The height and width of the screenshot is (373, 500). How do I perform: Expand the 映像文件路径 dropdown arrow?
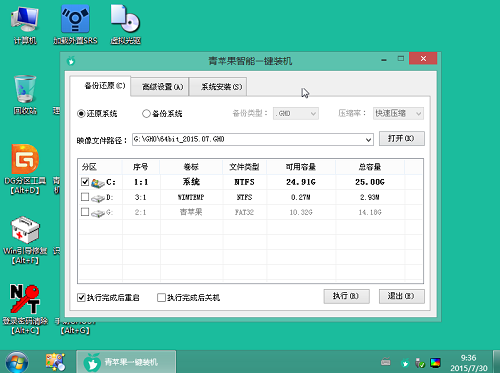[x=368, y=140]
